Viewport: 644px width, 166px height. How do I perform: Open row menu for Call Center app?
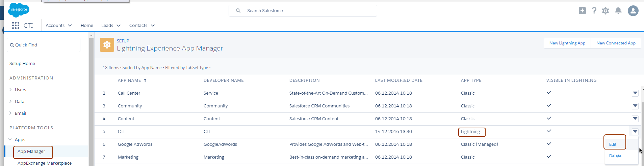coord(635,93)
